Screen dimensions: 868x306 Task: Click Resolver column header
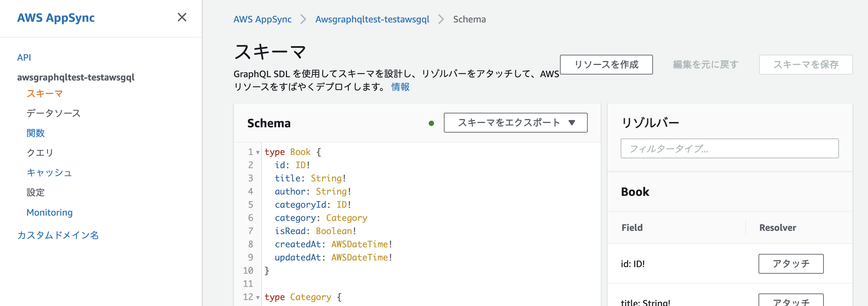pos(778,228)
